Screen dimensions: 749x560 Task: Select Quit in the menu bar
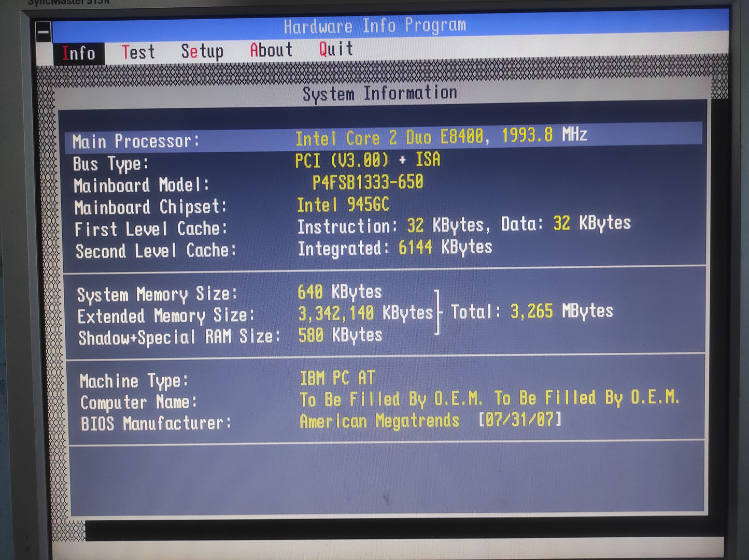(336, 49)
